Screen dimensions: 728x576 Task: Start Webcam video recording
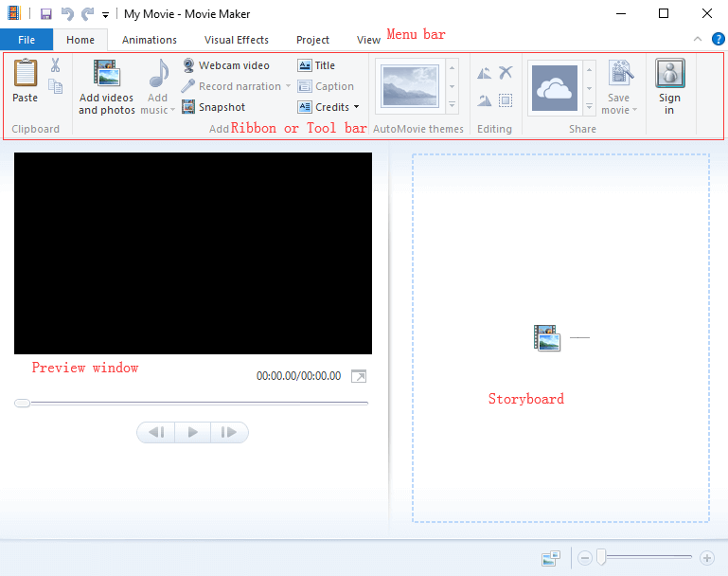(x=225, y=65)
